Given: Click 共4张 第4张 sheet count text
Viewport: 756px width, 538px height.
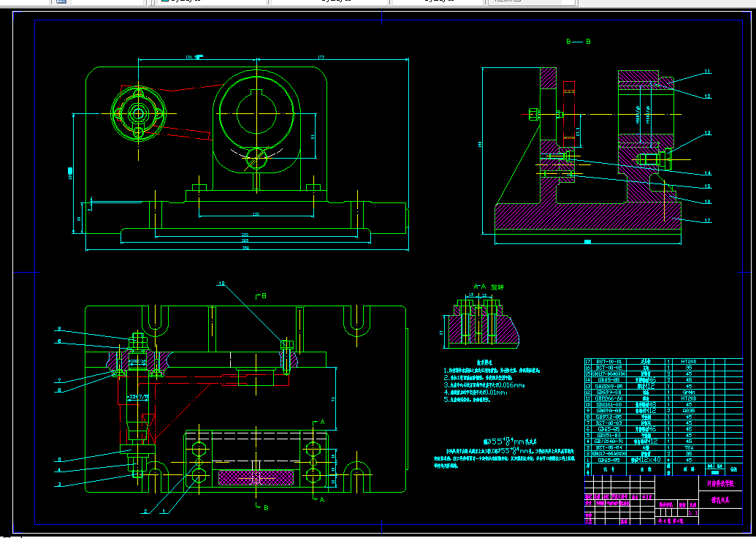Looking at the screenshot, I should [x=671, y=521].
